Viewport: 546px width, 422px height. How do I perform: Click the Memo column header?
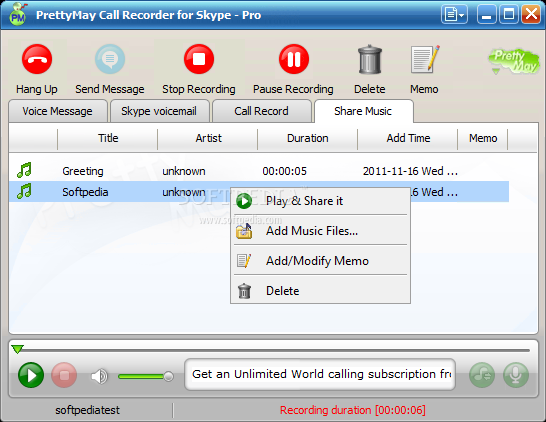tap(483, 138)
